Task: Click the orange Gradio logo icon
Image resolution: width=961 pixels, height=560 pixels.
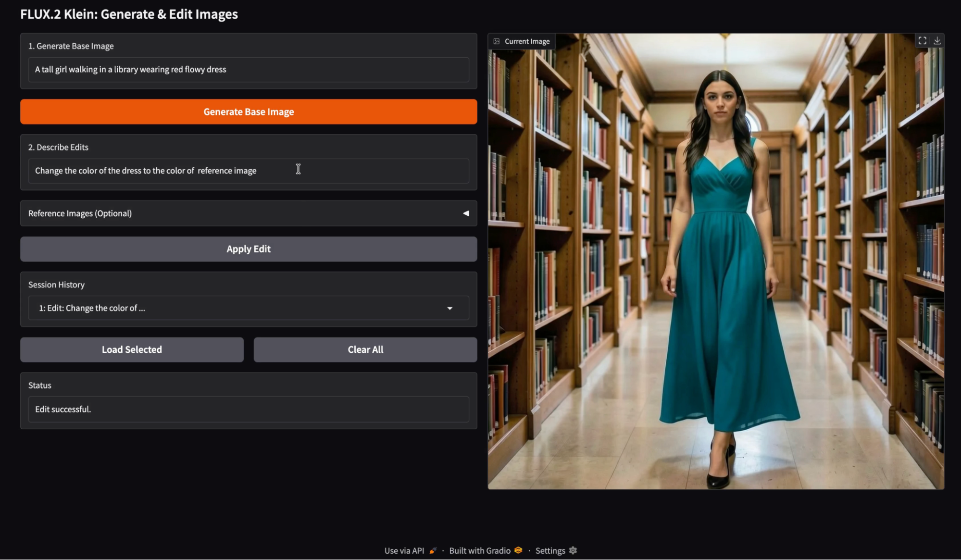Action: [518, 550]
